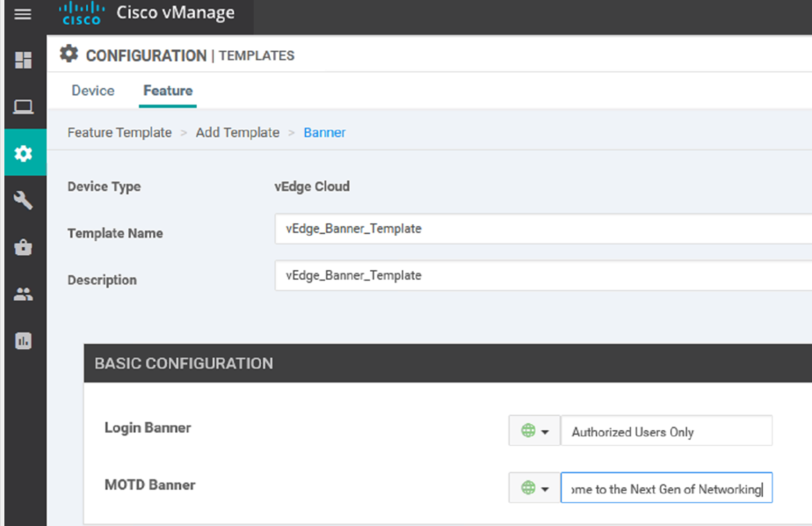Viewport: 812px width, 526px height.
Task: Click the Login Banner globe icon
Action: (528, 431)
